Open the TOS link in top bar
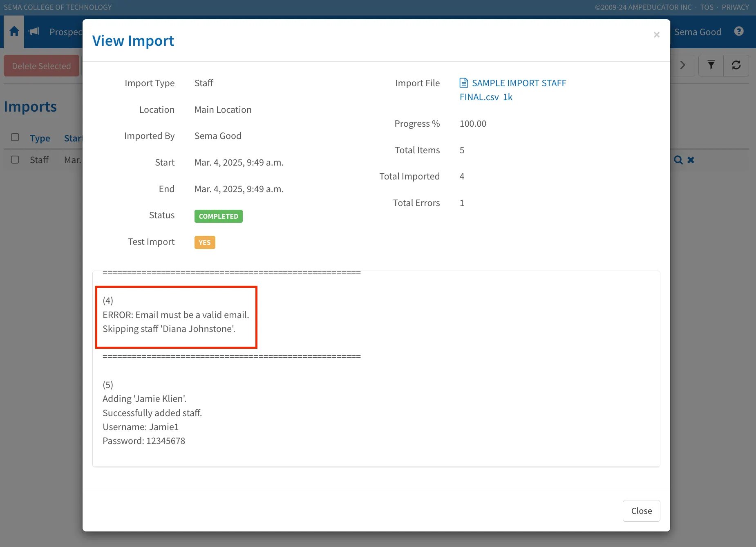The height and width of the screenshot is (547, 756). click(707, 7)
